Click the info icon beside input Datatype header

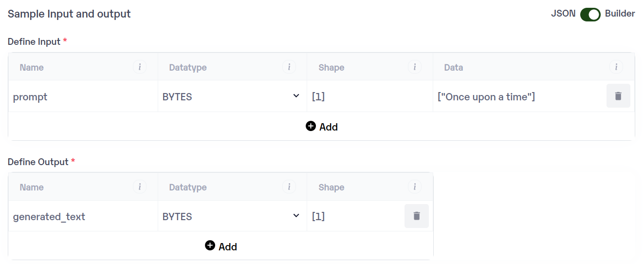click(289, 67)
